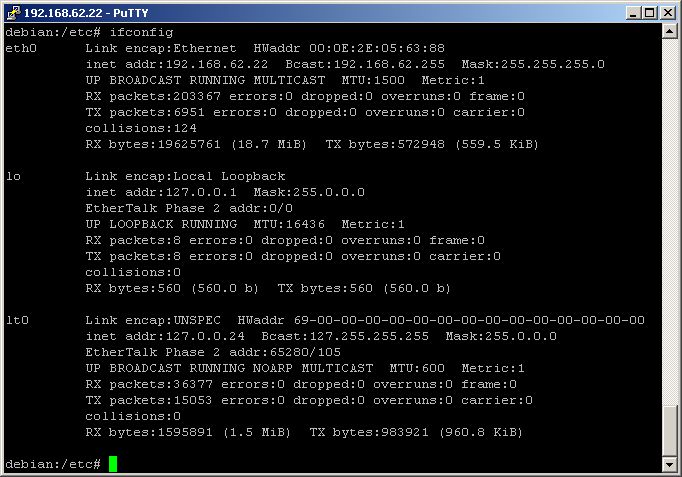Click the title text '192.168.62.22 - PuTTY'
Image resolution: width=682 pixels, height=477 pixels.
[86, 13]
